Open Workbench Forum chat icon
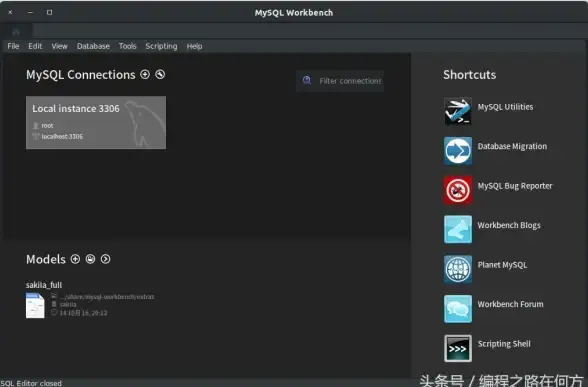588x387 pixels. pyautogui.click(x=458, y=309)
